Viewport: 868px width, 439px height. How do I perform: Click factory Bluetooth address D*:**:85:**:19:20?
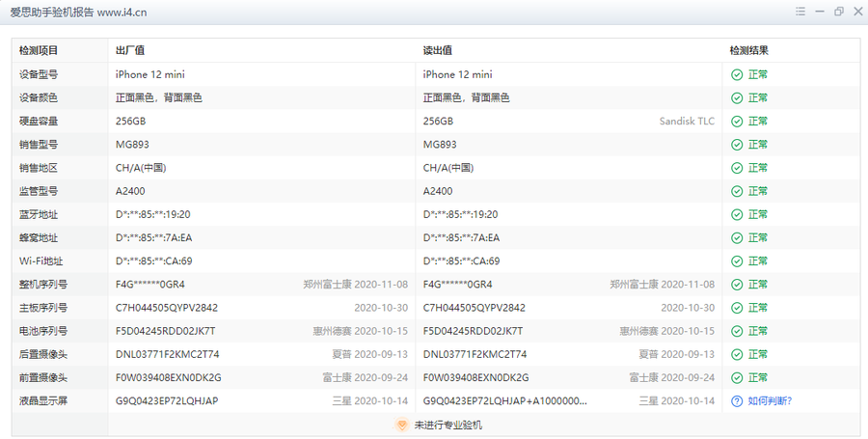coord(152,214)
